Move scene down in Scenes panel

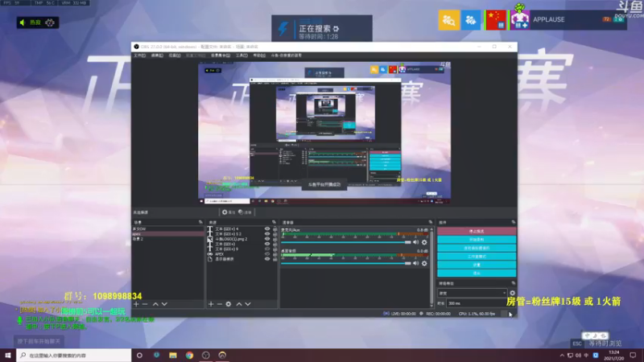[x=164, y=304]
